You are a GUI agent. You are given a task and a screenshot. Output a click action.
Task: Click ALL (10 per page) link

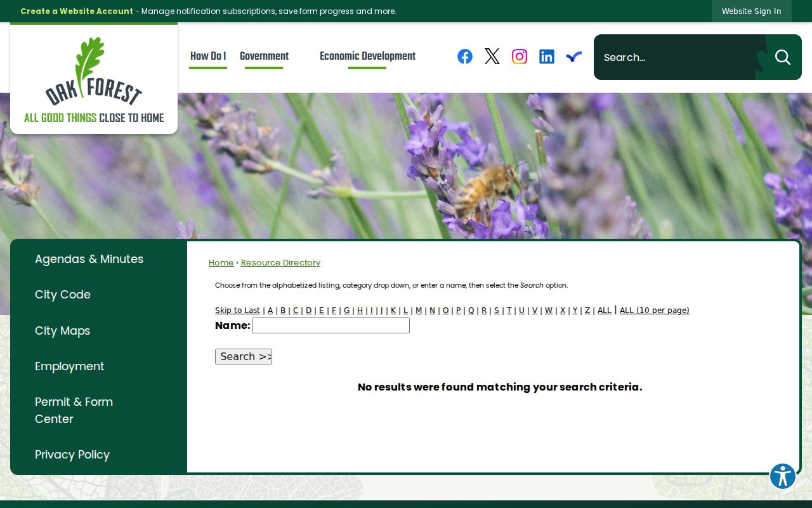pyautogui.click(x=655, y=311)
